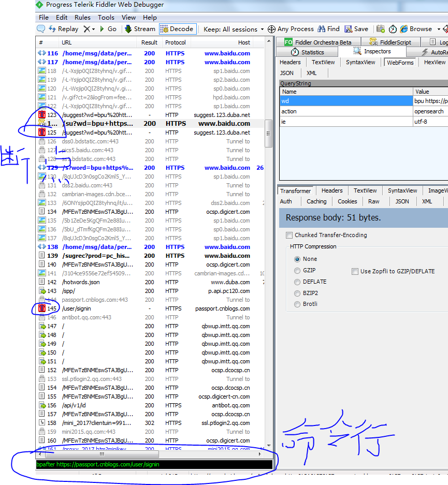Click breakpoint icon of session 145
This screenshot has height=485, width=448.
pos(42,308)
